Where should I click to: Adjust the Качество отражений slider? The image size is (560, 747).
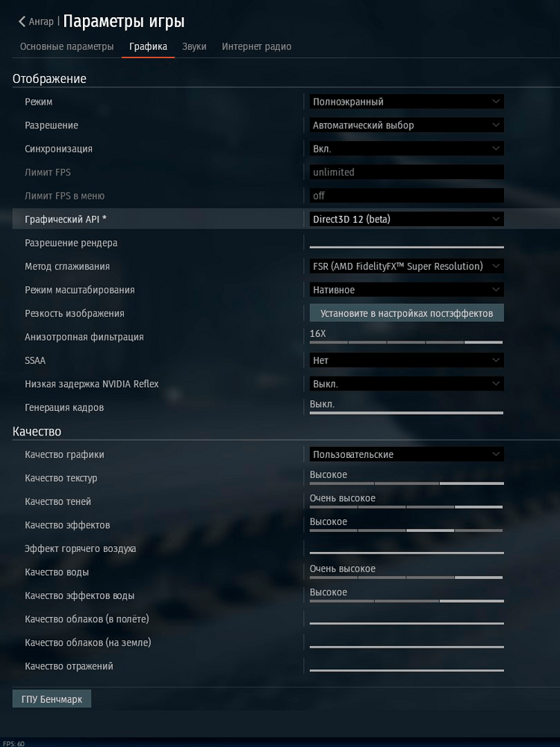tap(407, 670)
